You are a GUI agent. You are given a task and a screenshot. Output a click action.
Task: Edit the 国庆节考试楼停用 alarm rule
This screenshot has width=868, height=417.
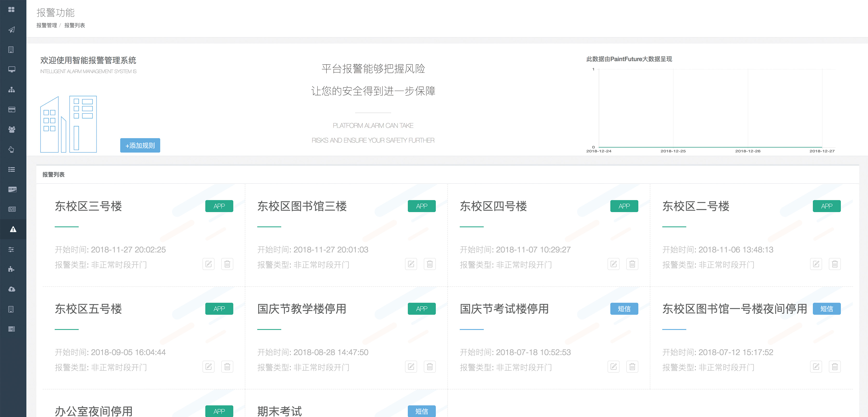tap(613, 366)
